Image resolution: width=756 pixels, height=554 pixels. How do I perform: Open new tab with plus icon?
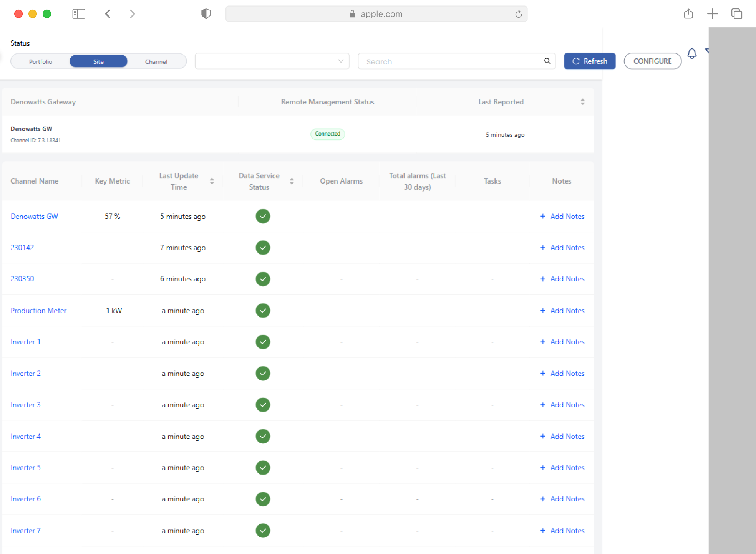click(712, 14)
